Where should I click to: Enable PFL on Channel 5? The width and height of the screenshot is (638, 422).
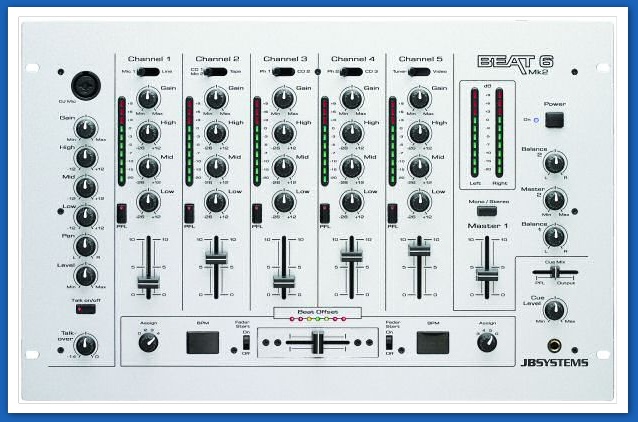pos(393,213)
